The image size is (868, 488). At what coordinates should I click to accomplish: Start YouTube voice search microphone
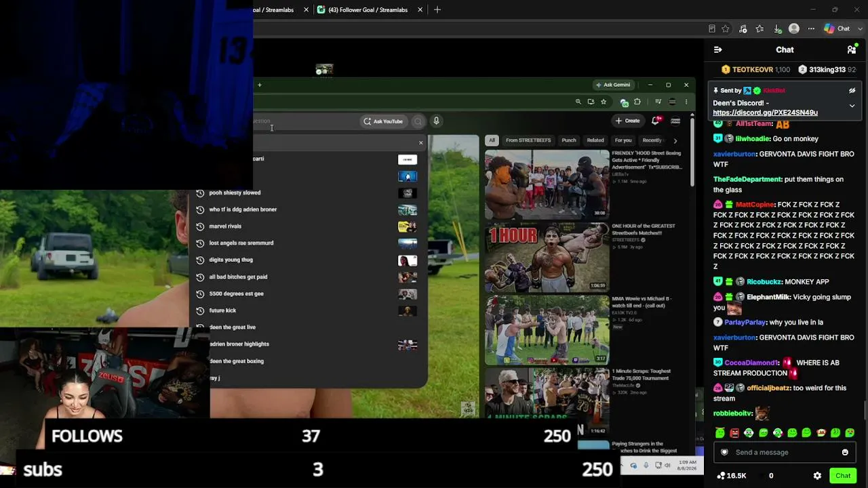(436, 121)
